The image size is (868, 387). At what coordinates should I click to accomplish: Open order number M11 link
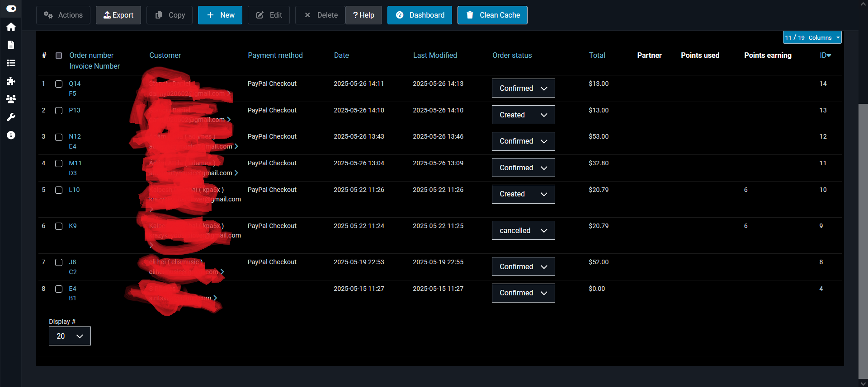[75, 163]
